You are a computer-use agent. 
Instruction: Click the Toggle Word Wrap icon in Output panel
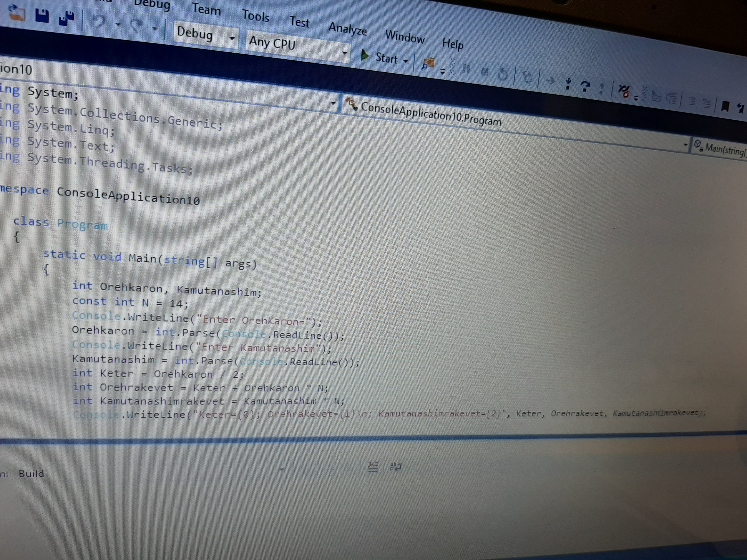pyautogui.click(x=395, y=467)
